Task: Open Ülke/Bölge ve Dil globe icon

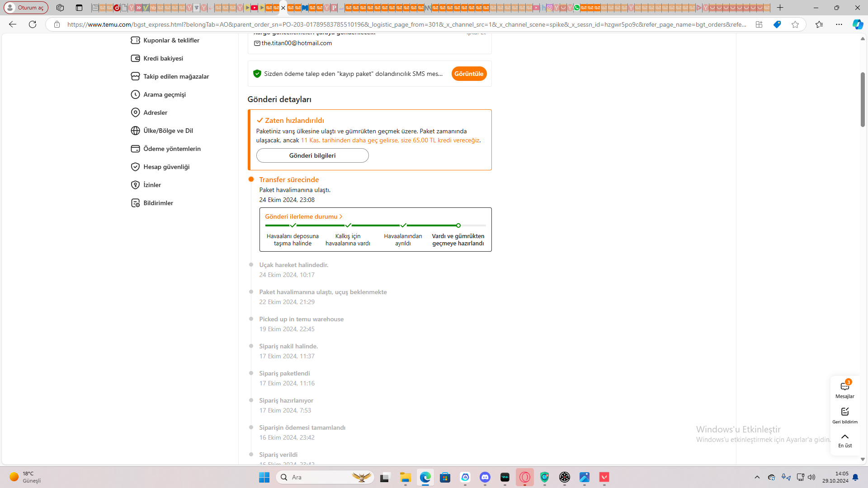Action: 135,131
